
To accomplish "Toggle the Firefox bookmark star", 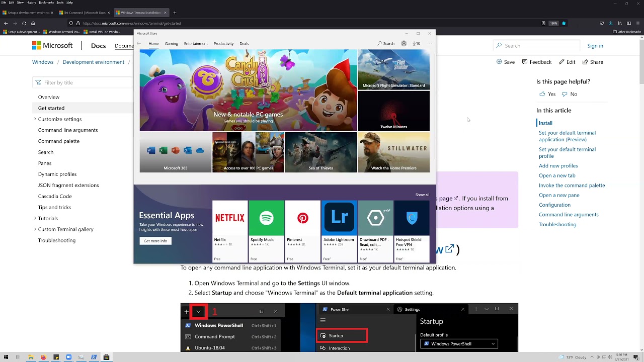I will (x=563, y=23).
